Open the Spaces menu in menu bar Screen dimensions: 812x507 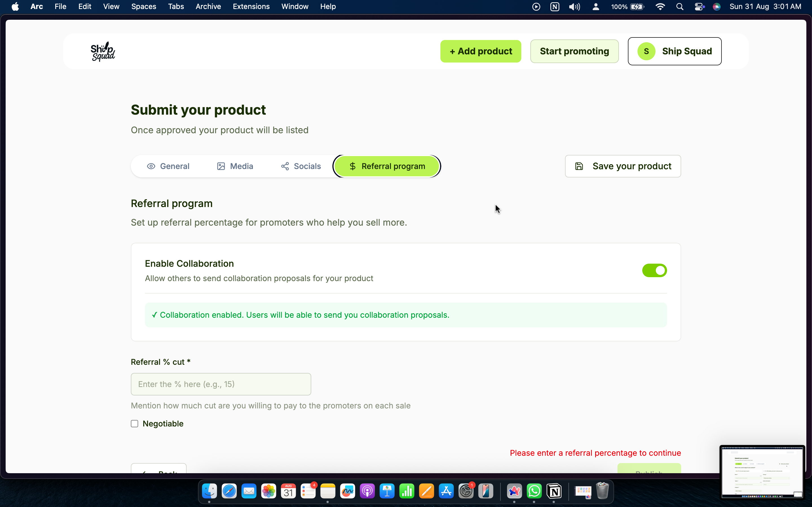[144, 7]
